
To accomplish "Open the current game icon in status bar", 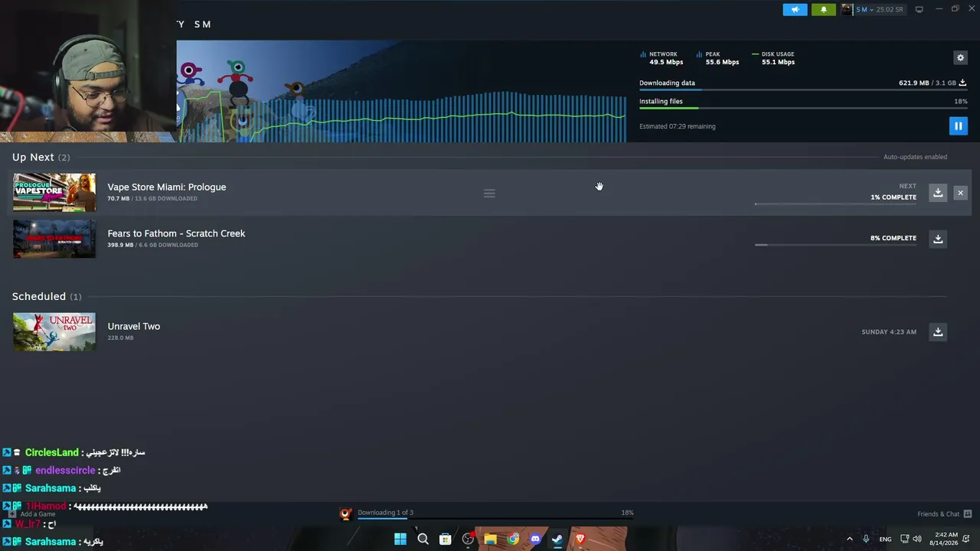I will (346, 514).
